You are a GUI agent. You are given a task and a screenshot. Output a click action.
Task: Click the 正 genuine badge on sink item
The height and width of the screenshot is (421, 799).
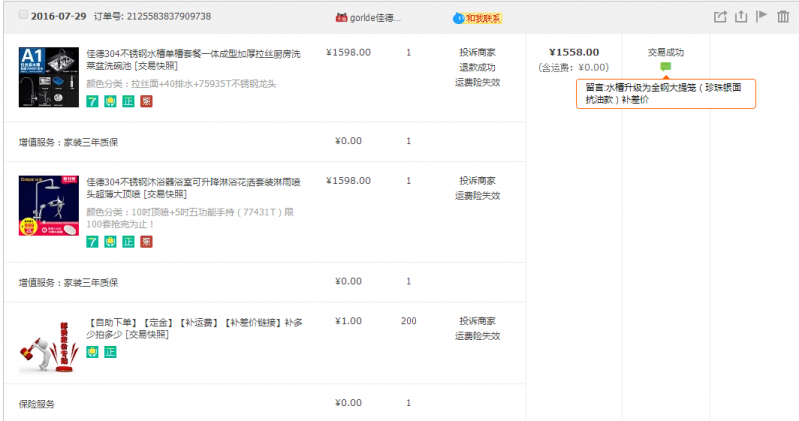(x=128, y=102)
